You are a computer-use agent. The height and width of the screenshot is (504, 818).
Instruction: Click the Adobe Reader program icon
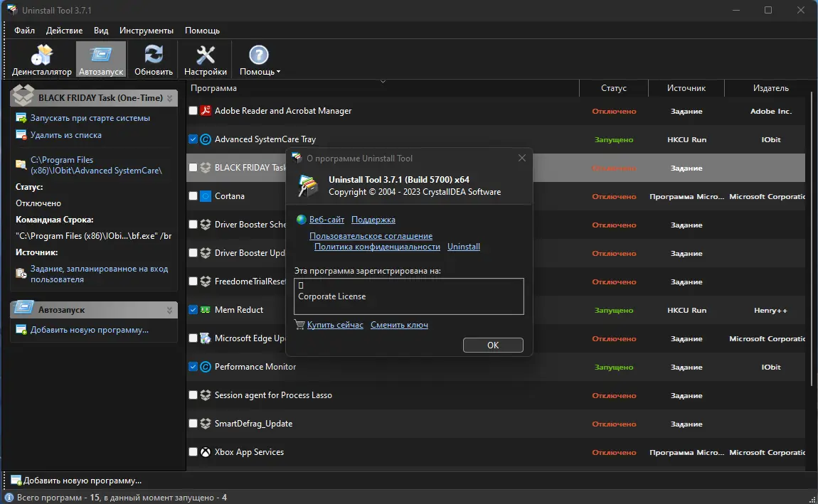click(205, 111)
